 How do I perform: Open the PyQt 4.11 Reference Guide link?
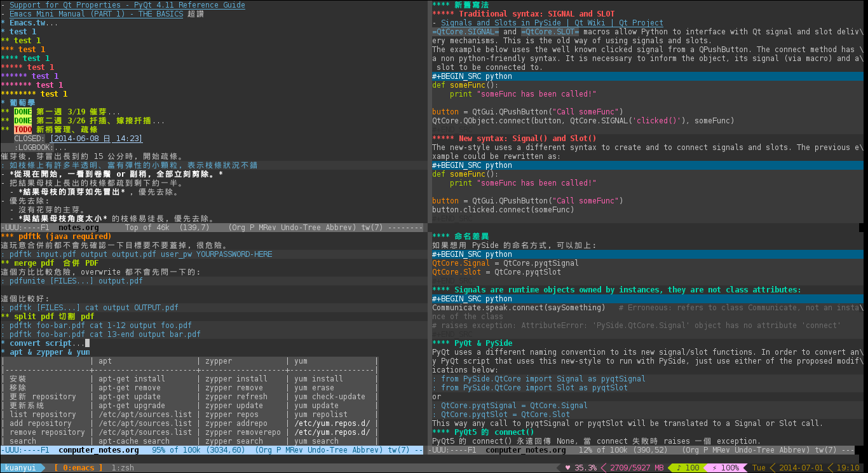pyautogui.click(x=127, y=5)
